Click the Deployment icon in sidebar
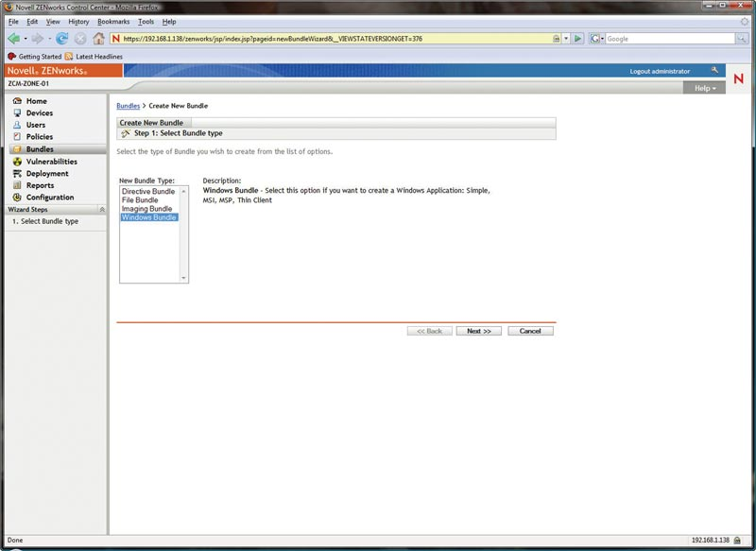Image resolution: width=756 pixels, height=551 pixels. [x=17, y=174]
